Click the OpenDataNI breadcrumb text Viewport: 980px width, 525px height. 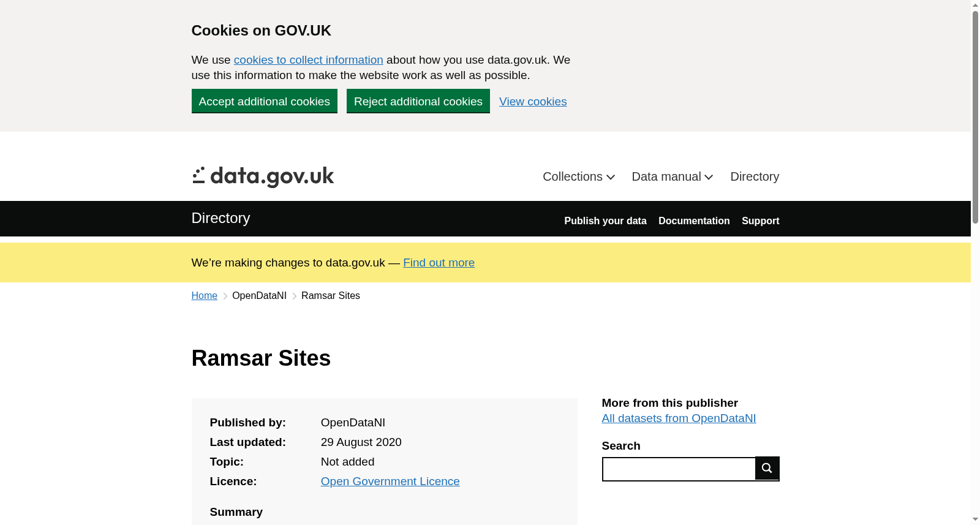pos(259,296)
